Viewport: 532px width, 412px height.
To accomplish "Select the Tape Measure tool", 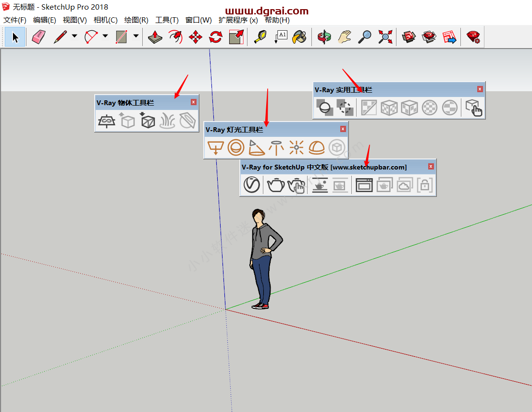I will click(x=260, y=37).
